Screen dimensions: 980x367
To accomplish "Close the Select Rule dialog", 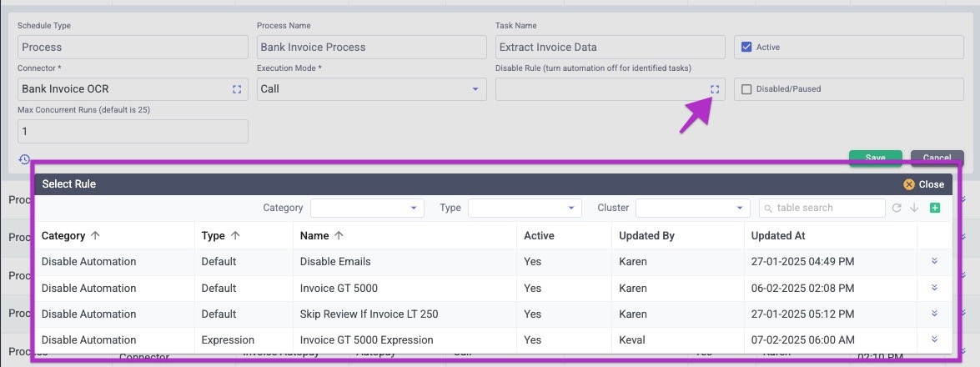I will (x=923, y=184).
